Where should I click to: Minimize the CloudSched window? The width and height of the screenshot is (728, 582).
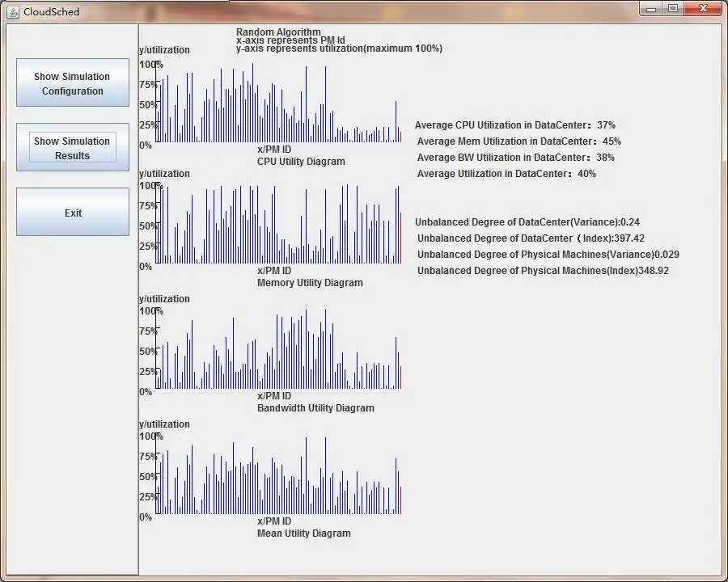[x=651, y=8]
